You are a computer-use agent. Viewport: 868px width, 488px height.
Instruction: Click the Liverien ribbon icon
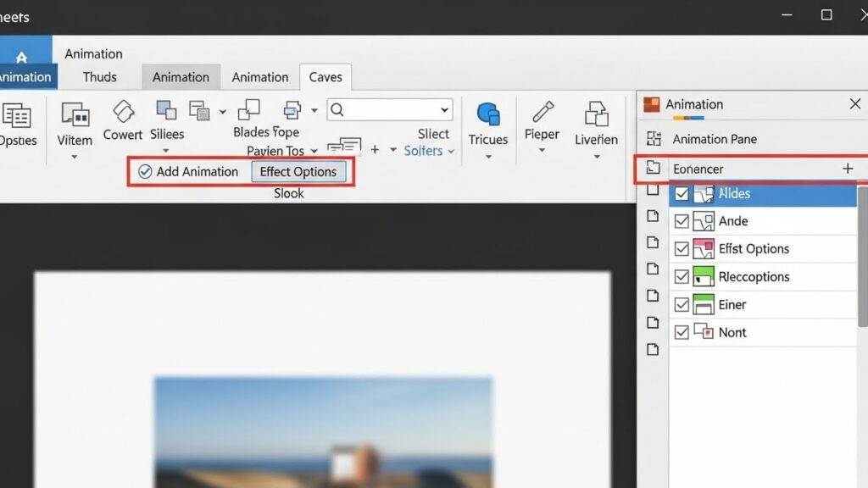[x=596, y=114]
